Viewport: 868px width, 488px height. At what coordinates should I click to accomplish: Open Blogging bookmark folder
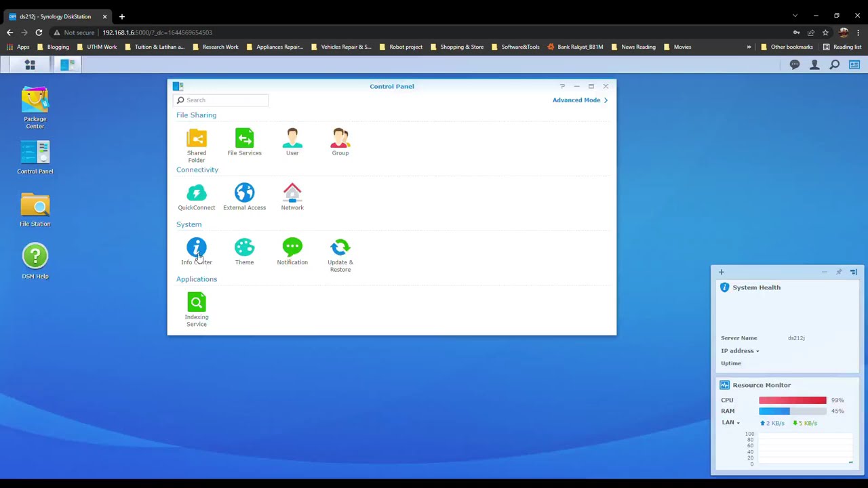(54, 47)
